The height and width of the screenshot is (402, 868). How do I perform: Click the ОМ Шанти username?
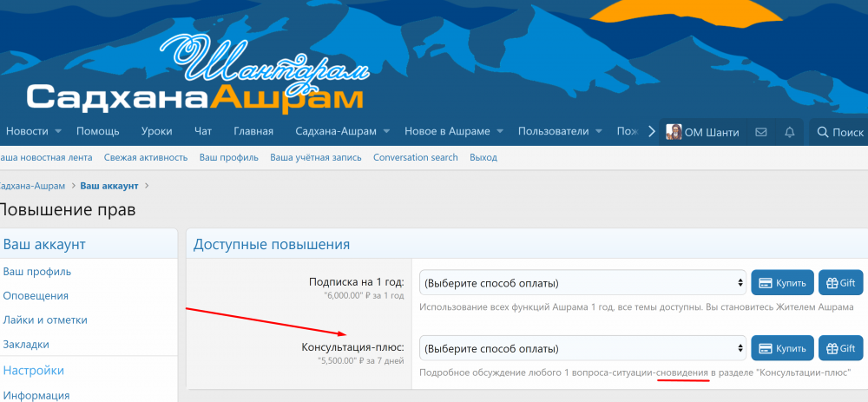tap(712, 132)
